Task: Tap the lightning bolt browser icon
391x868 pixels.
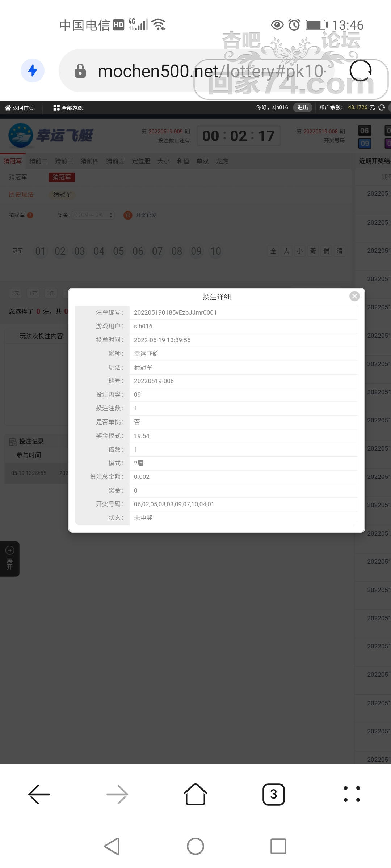Action: pyautogui.click(x=33, y=71)
